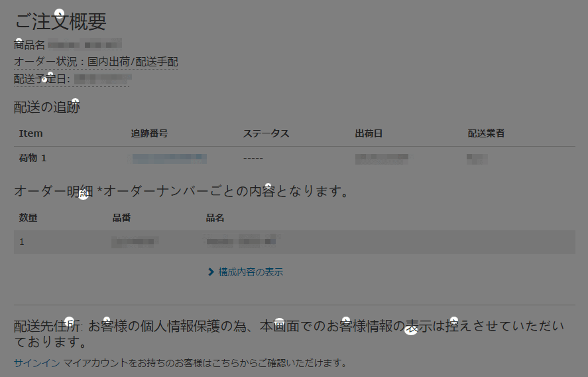
Task: Click the 出荷日 column header
Action: tap(369, 133)
